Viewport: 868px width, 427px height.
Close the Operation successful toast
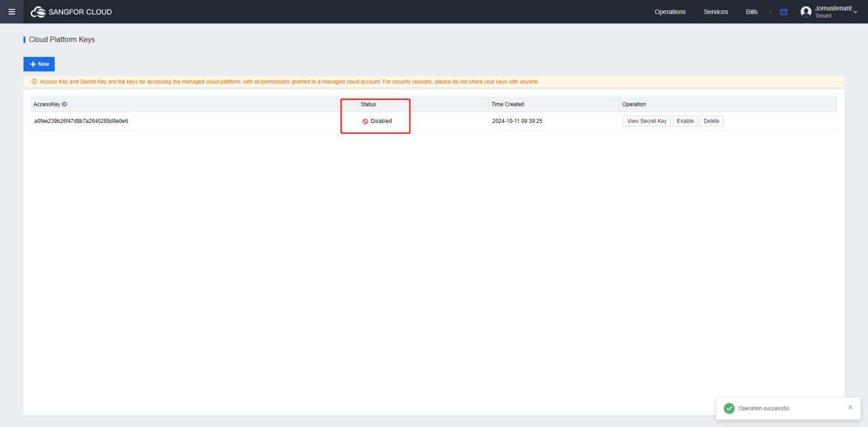point(850,407)
